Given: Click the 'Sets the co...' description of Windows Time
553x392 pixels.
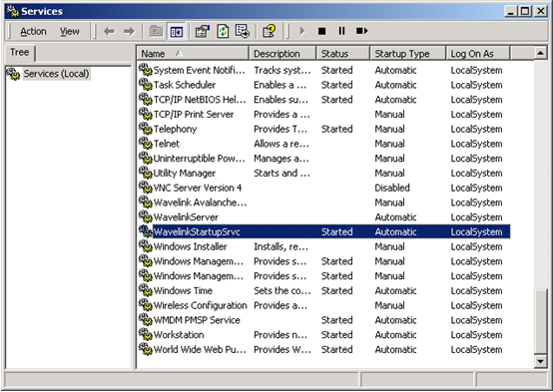Looking at the screenshot, I should [x=282, y=291].
